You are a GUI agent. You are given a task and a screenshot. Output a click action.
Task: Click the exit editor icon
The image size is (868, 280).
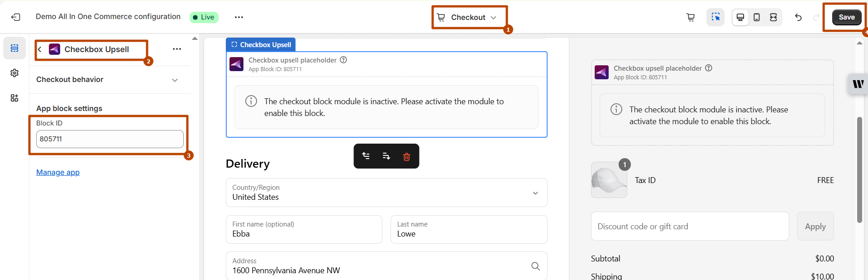pyautogui.click(x=16, y=17)
